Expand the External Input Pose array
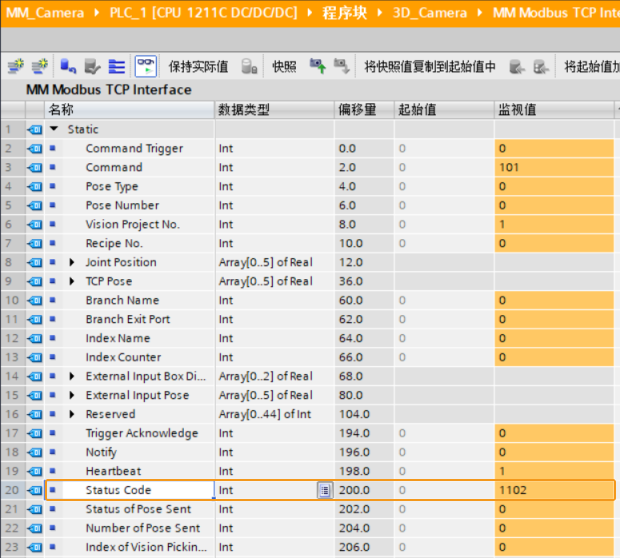Viewport: 620px width, 558px height. [x=72, y=395]
